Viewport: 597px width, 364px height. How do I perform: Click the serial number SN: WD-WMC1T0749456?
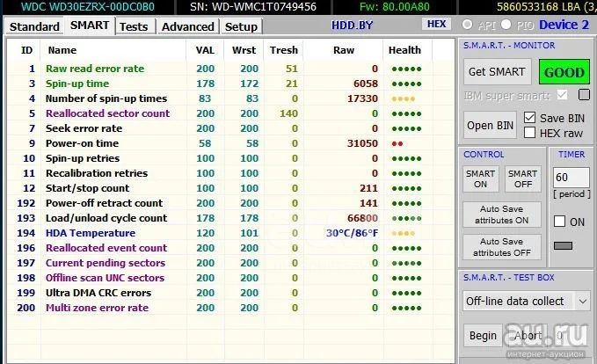coord(253,7)
